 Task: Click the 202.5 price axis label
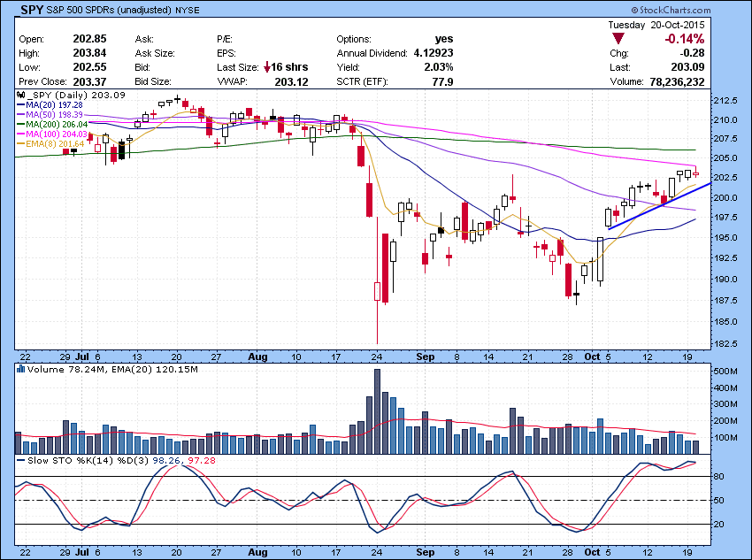click(725, 178)
